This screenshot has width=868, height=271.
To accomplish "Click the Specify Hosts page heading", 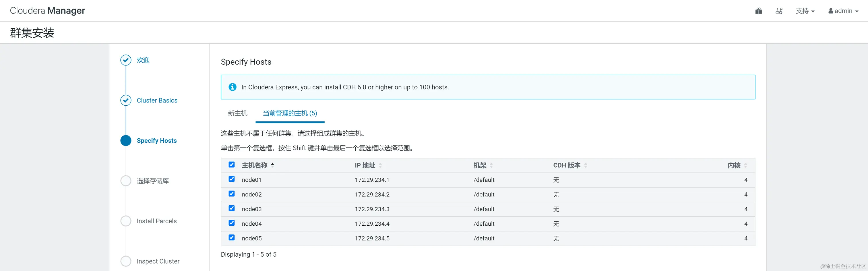I will (246, 62).
